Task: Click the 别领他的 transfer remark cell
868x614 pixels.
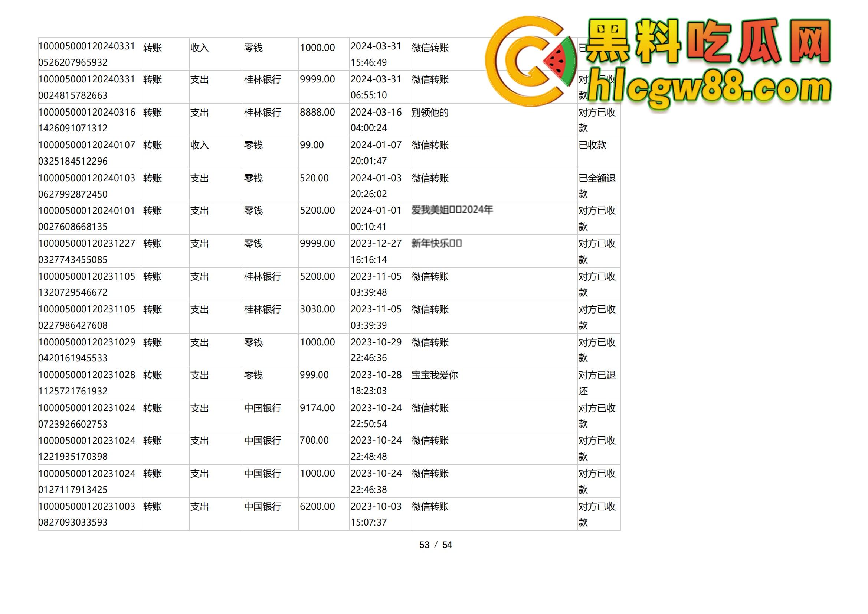Action: pyautogui.click(x=429, y=113)
